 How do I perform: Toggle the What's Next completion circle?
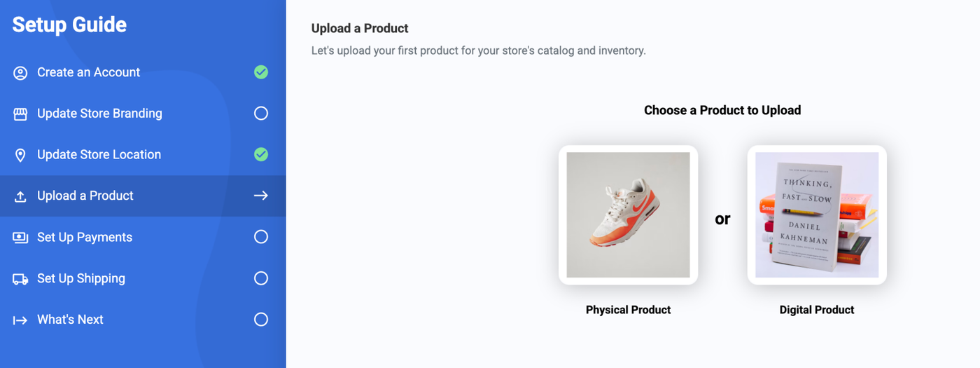point(261,320)
